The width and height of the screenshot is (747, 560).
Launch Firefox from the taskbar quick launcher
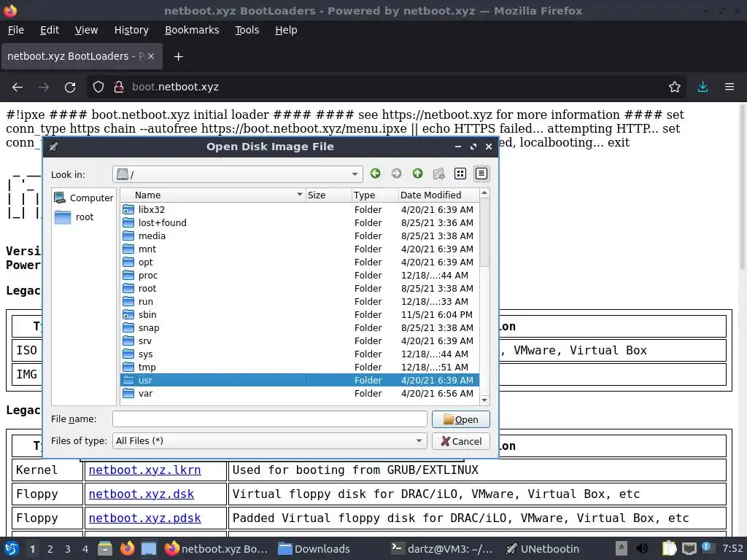point(127,549)
